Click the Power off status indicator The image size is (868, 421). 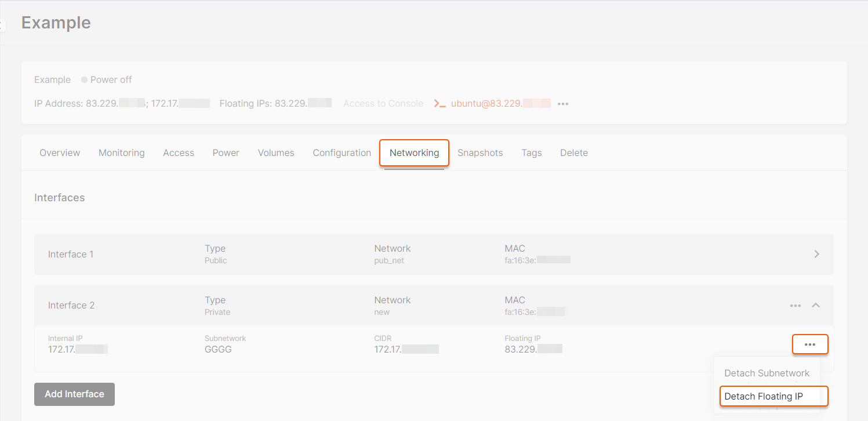pyautogui.click(x=107, y=80)
